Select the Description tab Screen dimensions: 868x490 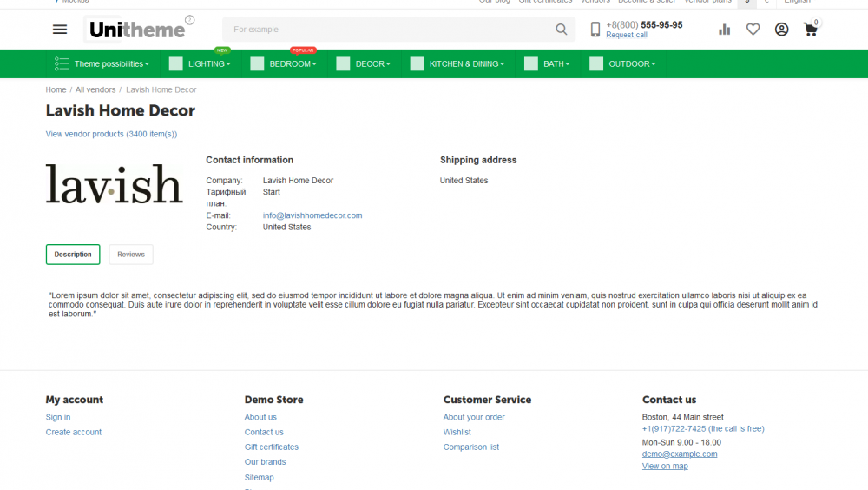[x=73, y=255]
